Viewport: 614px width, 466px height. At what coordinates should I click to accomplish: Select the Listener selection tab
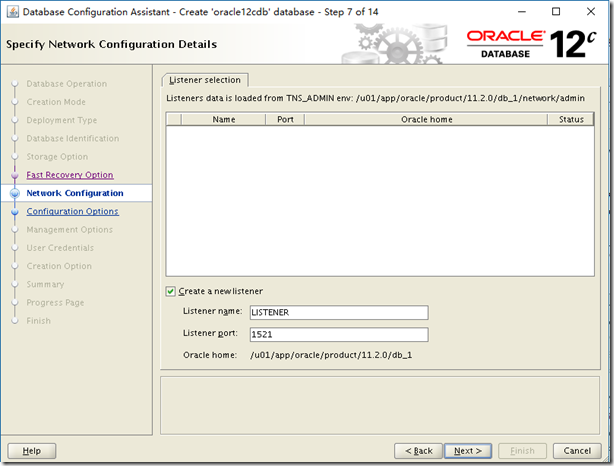[x=205, y=80]
